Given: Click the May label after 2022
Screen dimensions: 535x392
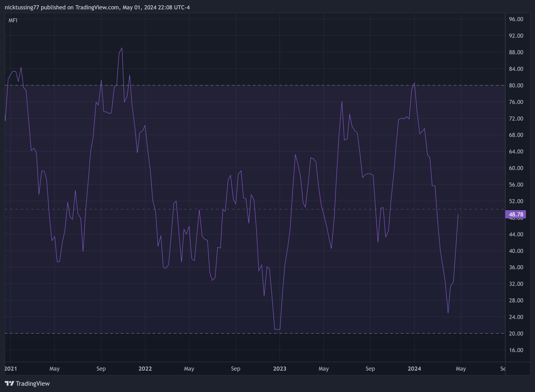Looking at the screenshot, I should tap(189, 369).
